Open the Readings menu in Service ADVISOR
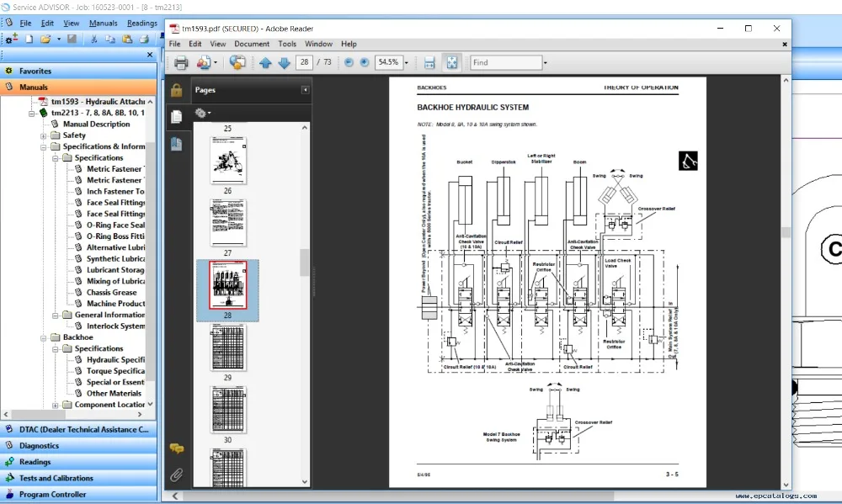The image size is (842, 504). coord(141,23)
